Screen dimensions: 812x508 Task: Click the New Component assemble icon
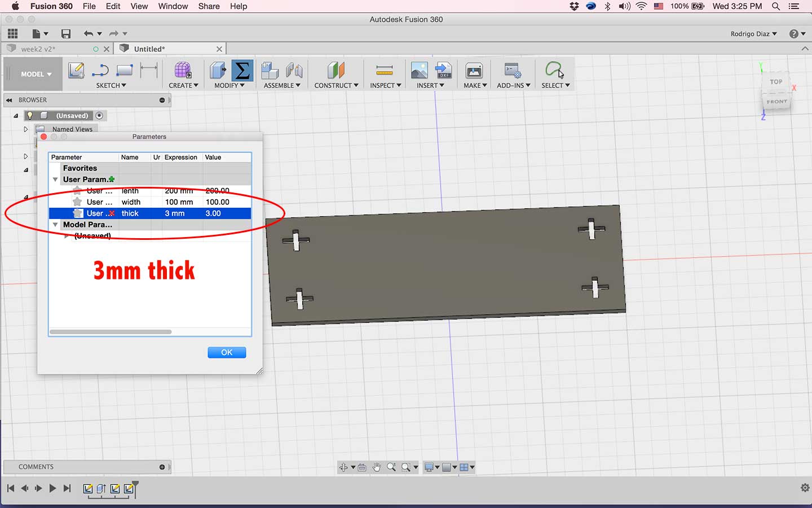(x=270, y=71)
